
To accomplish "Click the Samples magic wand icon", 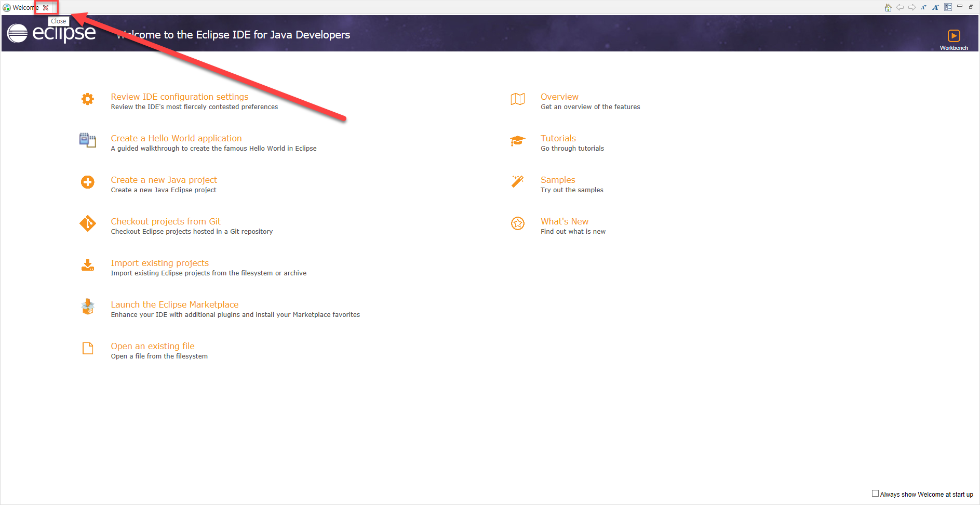I will [x=518, y=181].
